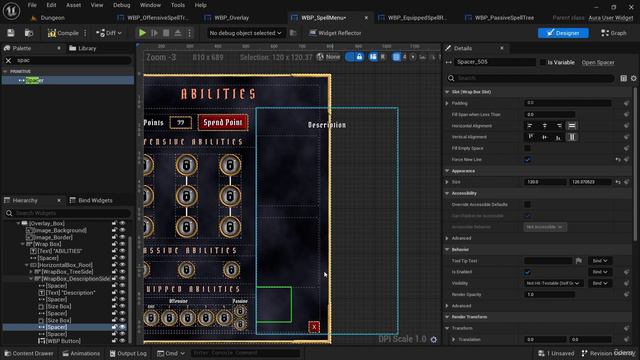Expand the WrapBox_TreeSide hierarchy item
This screenshot has height=360, width=640.
pyautogui.click(x=31, y=272)
